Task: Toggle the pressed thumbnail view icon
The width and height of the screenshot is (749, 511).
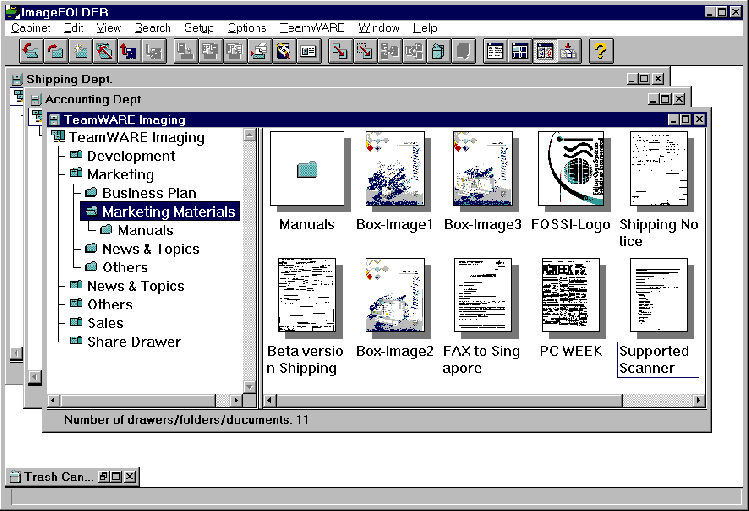Action: 545,51
